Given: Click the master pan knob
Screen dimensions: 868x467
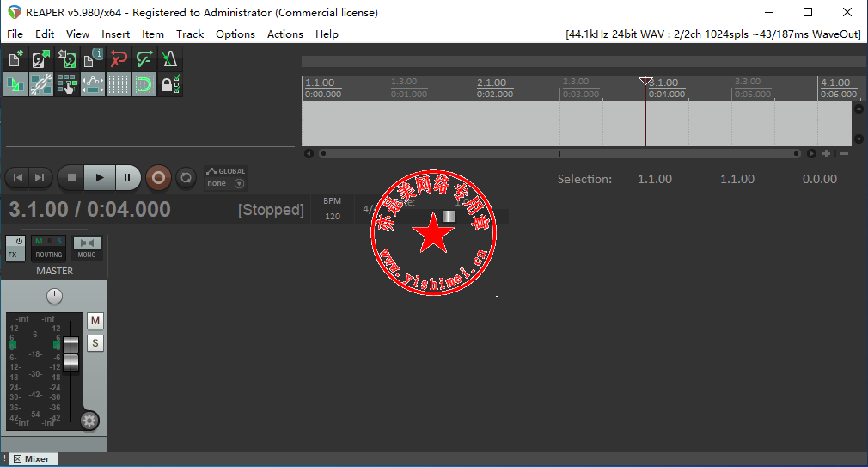Looking at the screenshot, I should point(54,297).
